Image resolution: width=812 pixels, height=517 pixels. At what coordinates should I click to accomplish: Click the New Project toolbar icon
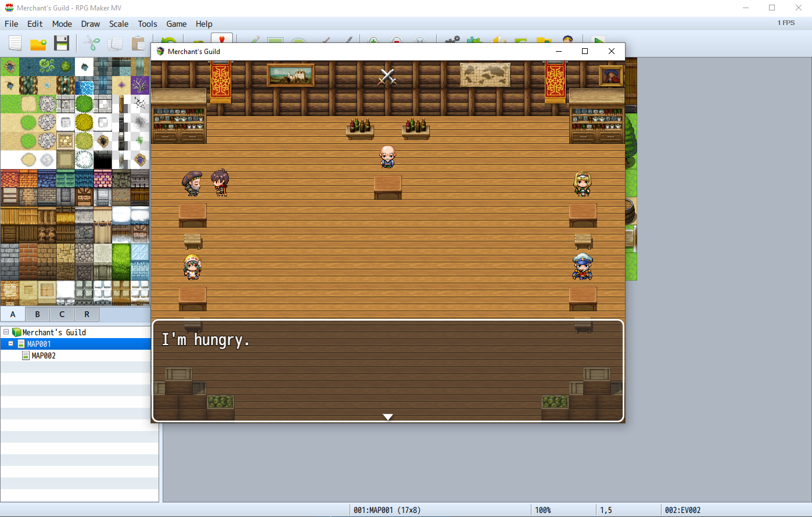[x=15, y=43]
